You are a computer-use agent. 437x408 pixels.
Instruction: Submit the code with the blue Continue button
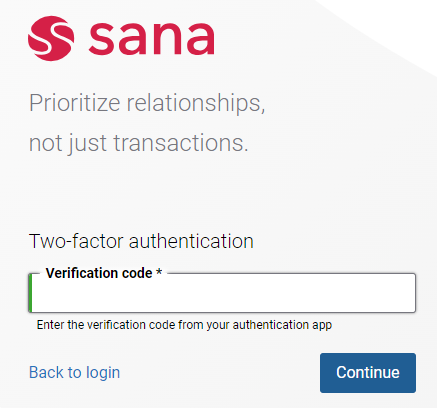368,373
